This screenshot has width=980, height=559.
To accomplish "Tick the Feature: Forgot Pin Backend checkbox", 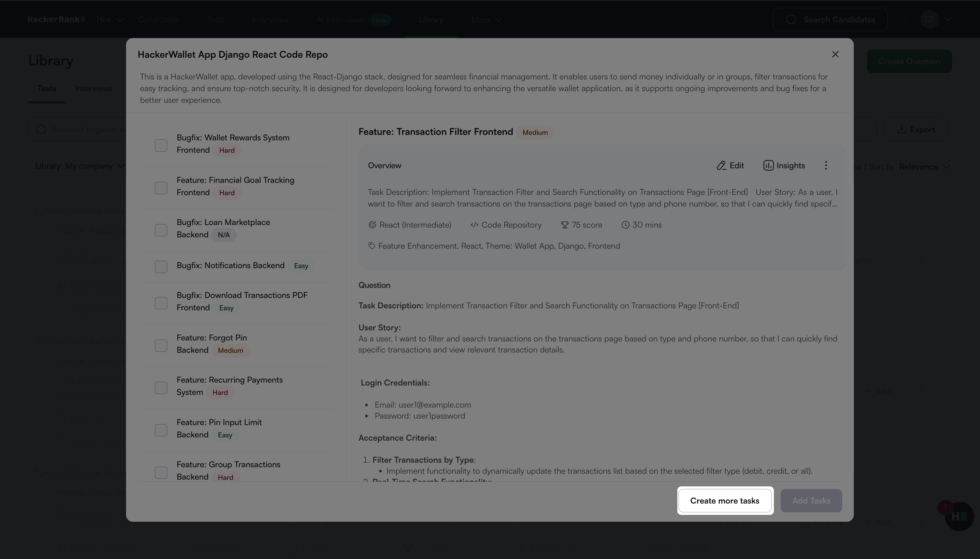I will [x=161, y=346].
